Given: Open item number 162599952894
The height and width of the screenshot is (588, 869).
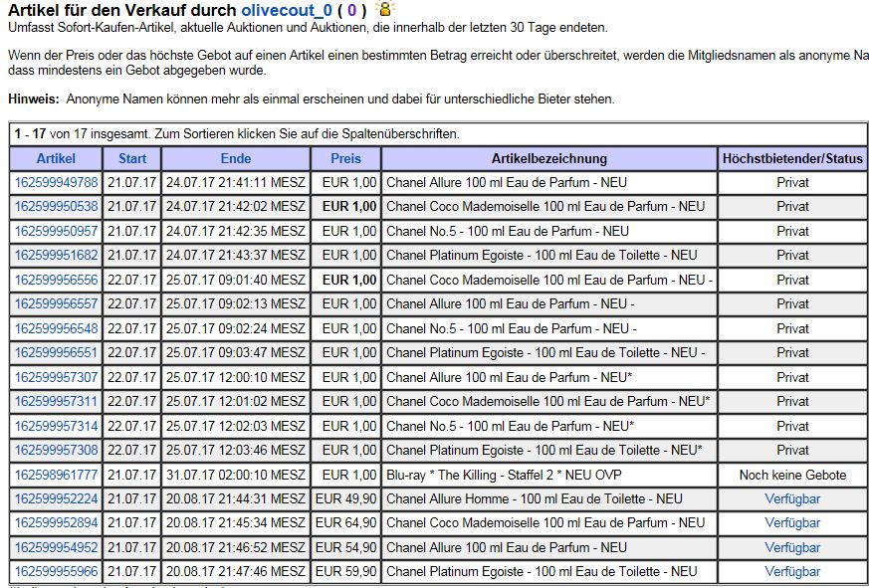Looking at the screenshot, I should point(56,522).
